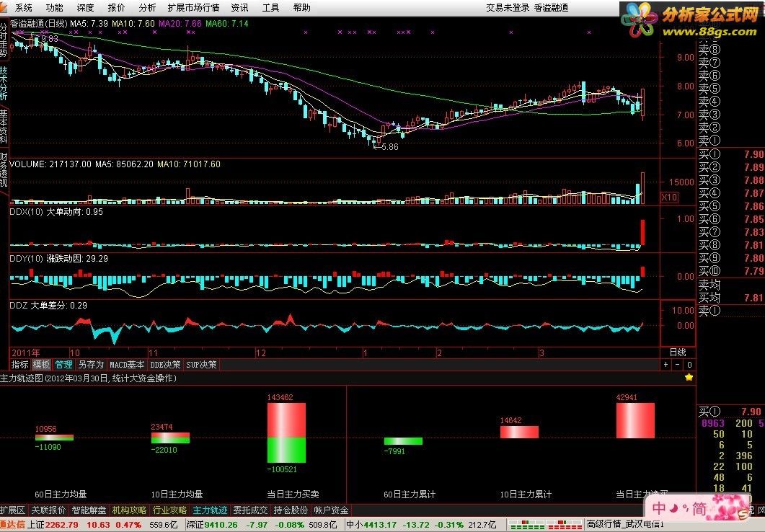Open the 帐户资金 bottom tab

point(331,510)
